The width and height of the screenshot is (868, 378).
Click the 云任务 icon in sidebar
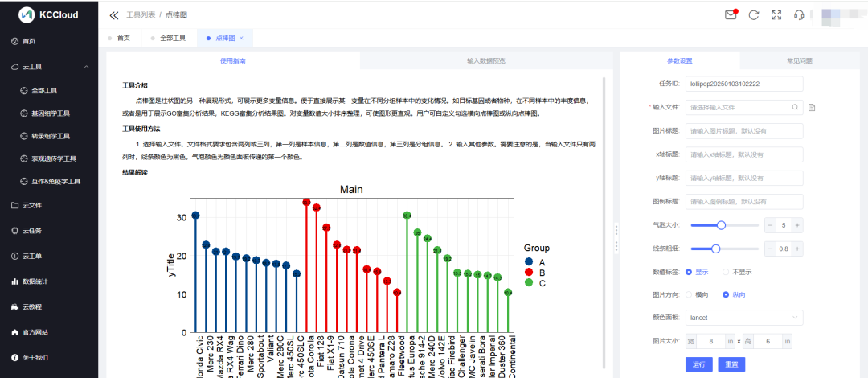click(15, 231)
